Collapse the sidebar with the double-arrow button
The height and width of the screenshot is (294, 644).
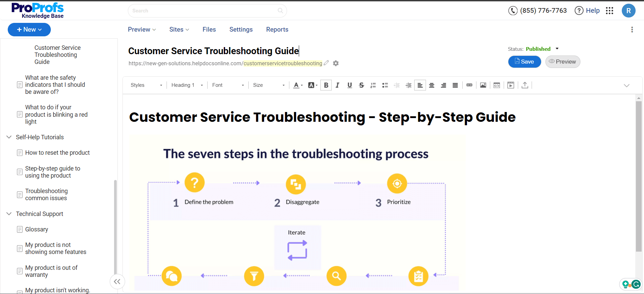[117, 282]
